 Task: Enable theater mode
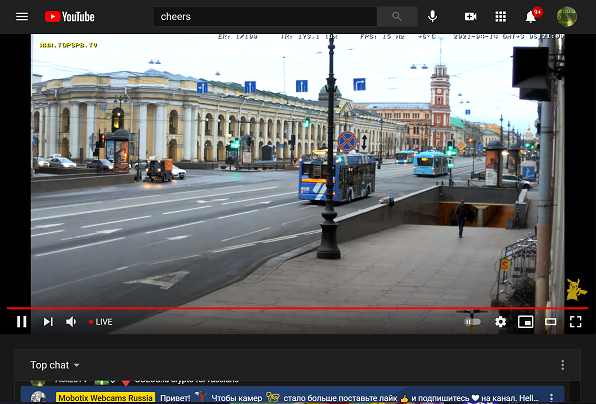550,322
